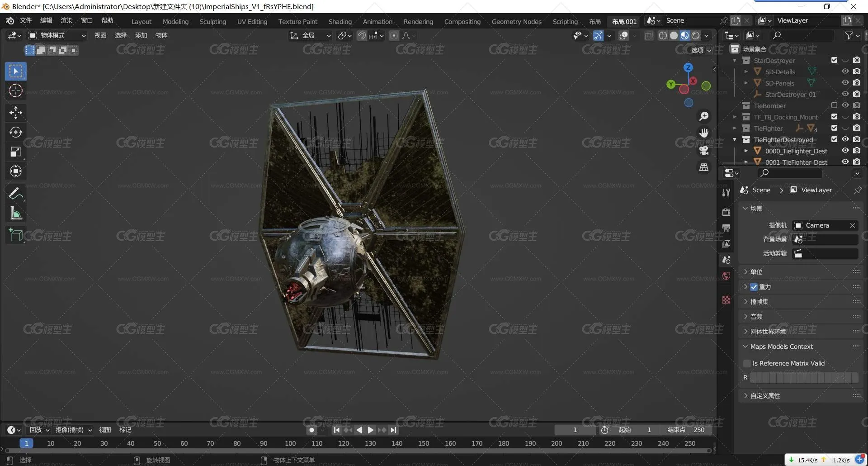Click the current frame number field
The height and width of the screenshot is (466, 868).
pyautogui.click(x=575, y=430)
